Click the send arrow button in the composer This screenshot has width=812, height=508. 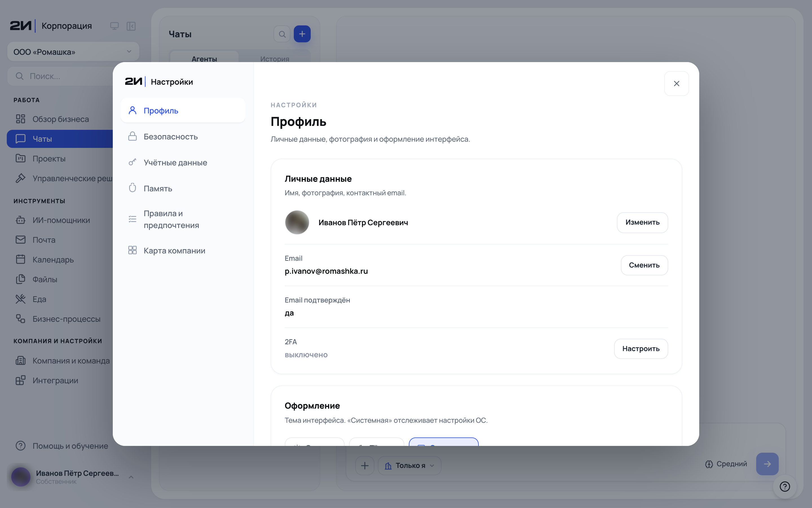(x=767, y=464)
